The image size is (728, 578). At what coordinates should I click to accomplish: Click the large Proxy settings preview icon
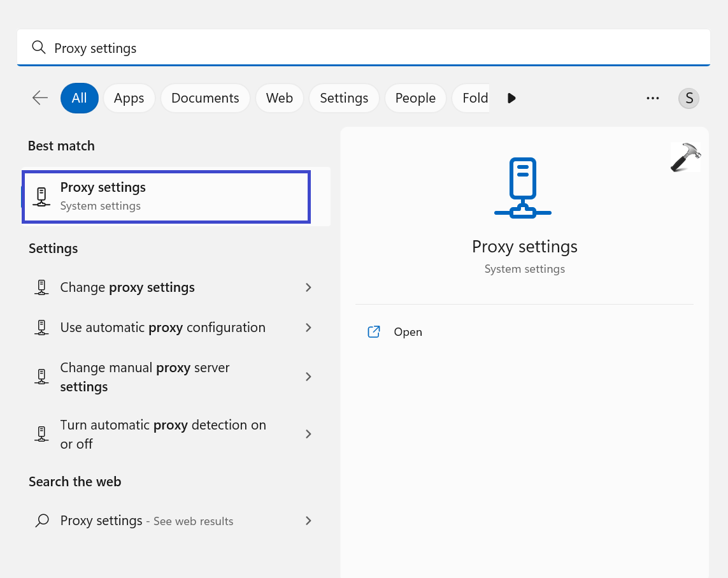523,188
